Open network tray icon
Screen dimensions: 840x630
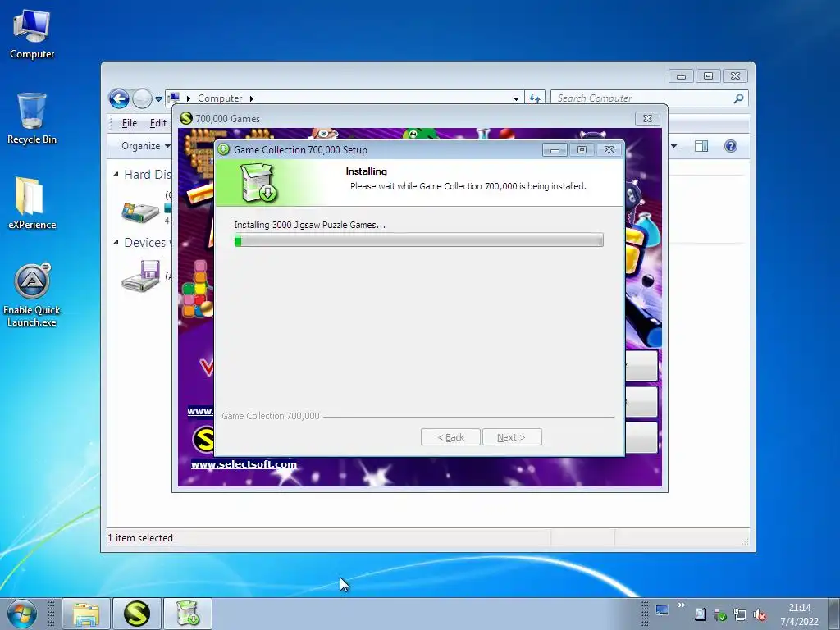740,615
